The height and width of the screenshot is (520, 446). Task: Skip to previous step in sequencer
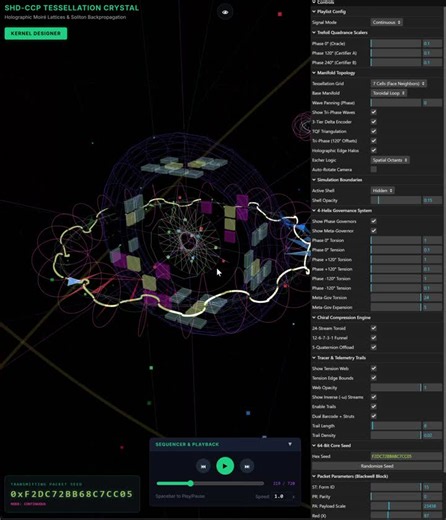(203, 466)
